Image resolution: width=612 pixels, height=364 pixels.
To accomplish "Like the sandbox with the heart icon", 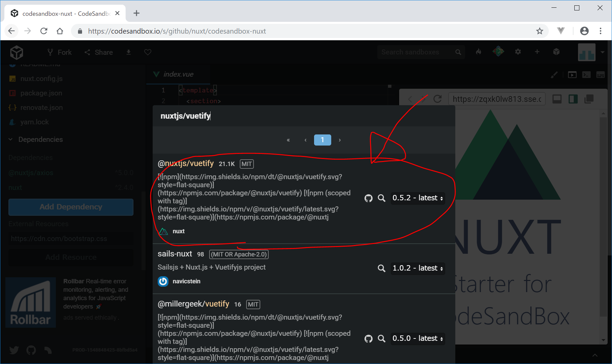I will [148, 52].
